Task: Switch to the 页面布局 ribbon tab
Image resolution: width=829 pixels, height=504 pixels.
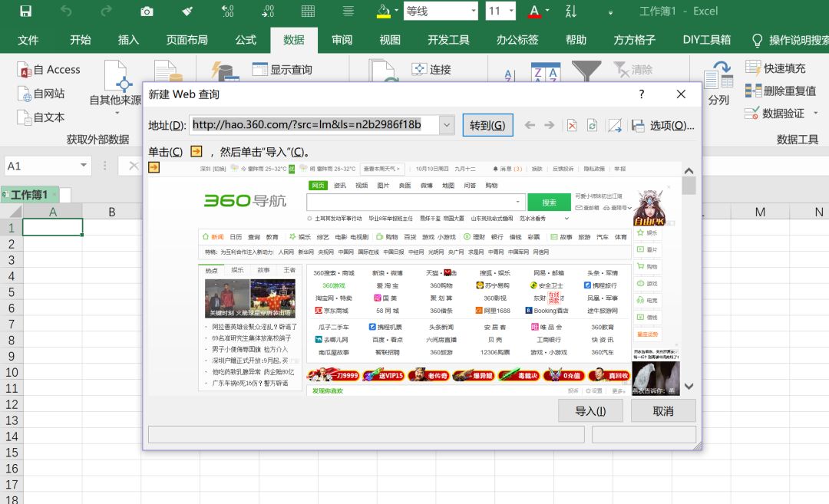Action: click(187, 40)
